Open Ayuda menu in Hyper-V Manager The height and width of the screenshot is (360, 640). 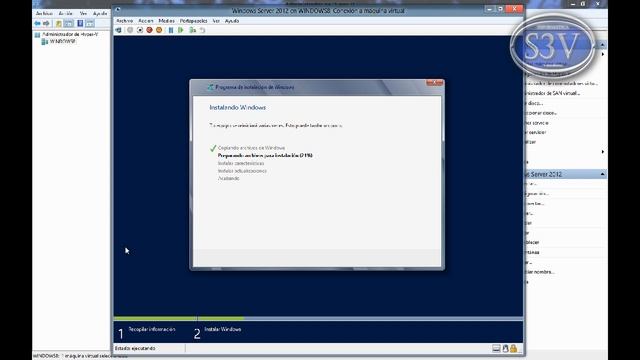point(100,13)
